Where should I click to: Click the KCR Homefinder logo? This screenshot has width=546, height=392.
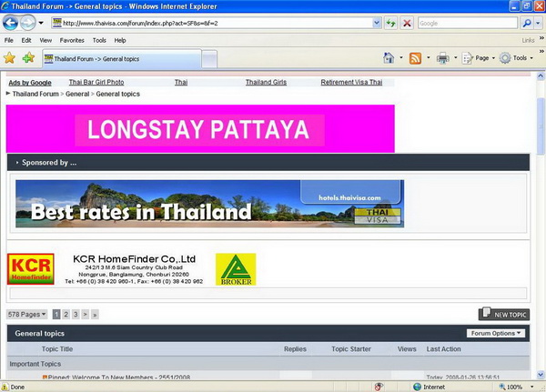coord(31,269)
